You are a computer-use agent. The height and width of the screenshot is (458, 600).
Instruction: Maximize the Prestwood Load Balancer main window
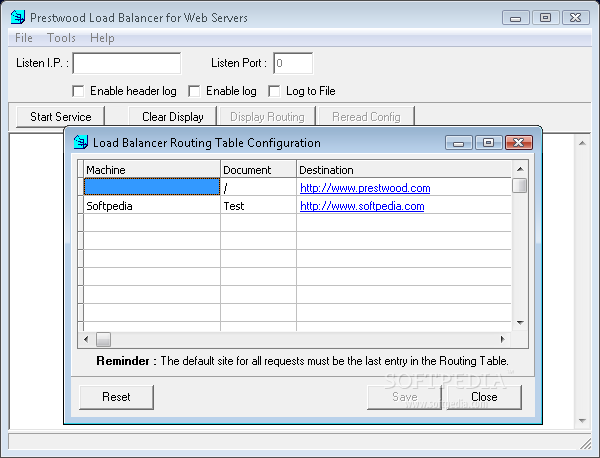click(x=545, y=18)
